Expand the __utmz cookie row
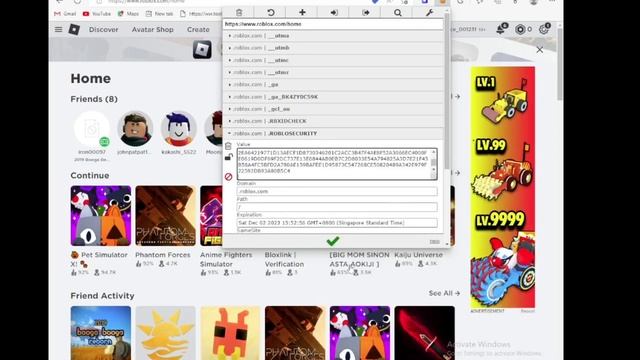 [x=333, y=72]
